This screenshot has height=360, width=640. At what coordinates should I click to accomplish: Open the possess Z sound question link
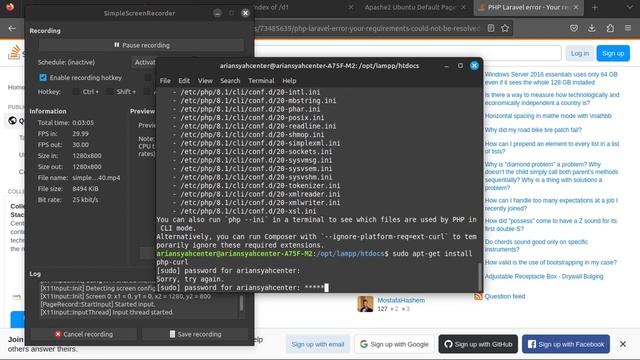(551, 224)
